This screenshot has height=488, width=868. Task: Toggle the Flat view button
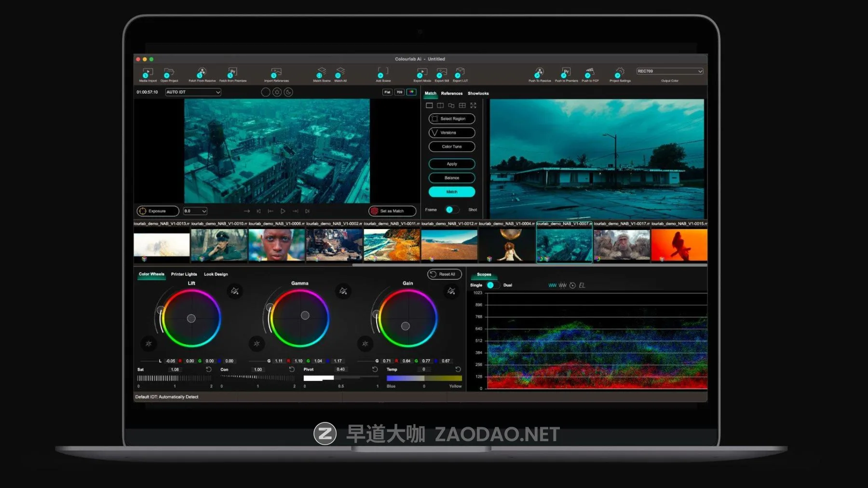[x=387, y=92]
